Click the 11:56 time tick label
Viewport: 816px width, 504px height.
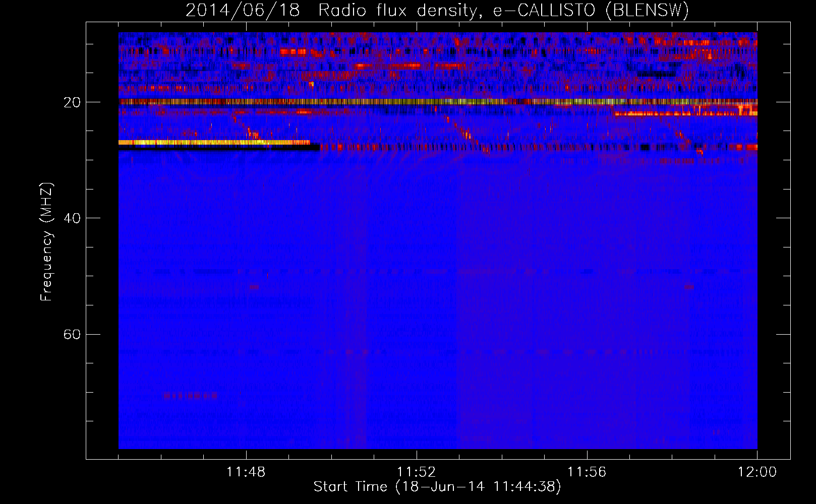click(x=587, y=472)
